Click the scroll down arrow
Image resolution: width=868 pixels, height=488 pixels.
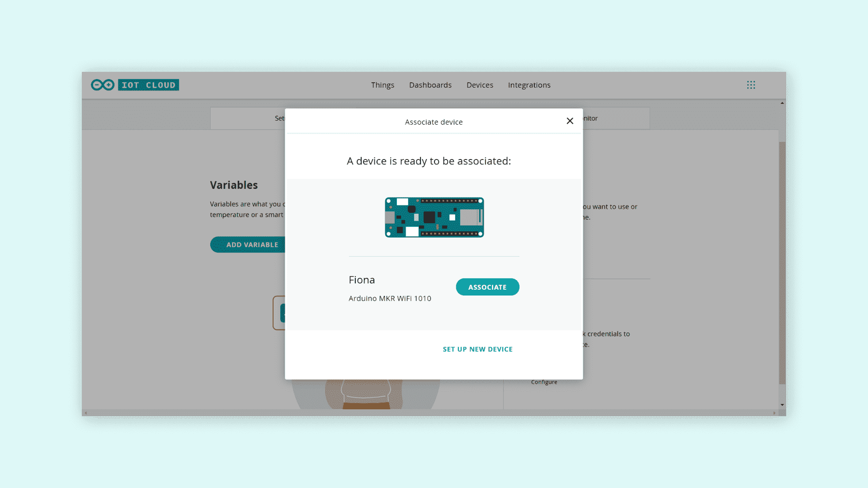[x=782, y=405]
